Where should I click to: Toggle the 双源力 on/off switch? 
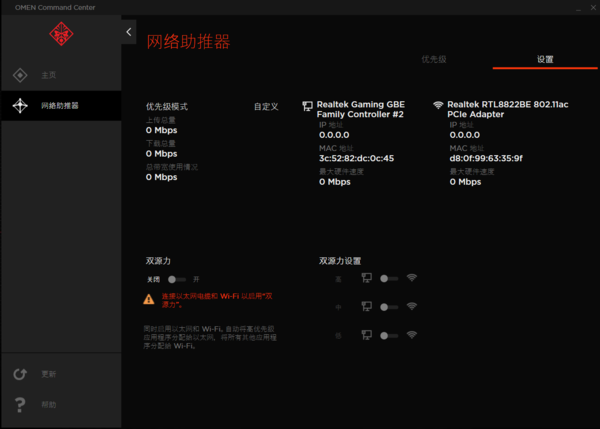point(176,279)
